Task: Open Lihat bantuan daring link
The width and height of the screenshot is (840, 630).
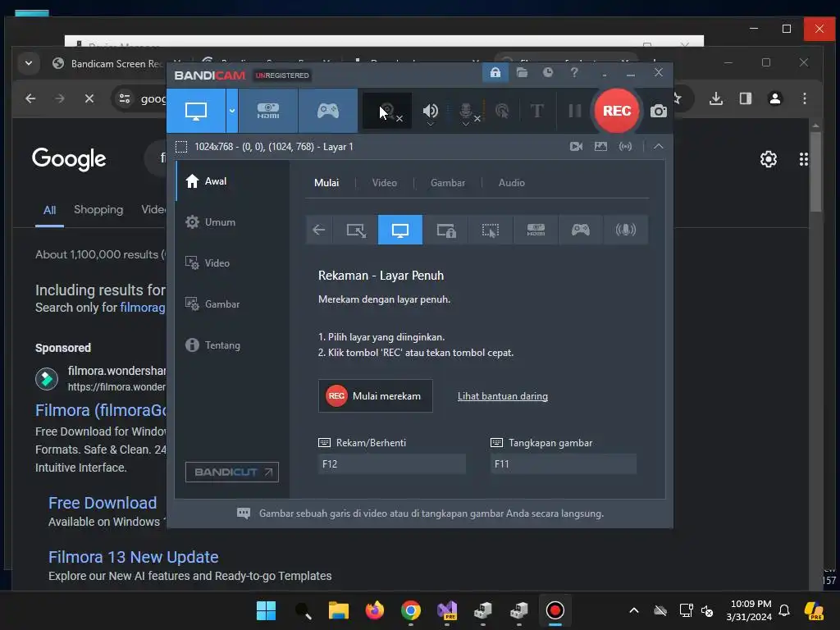Action: tap(503, 396)
